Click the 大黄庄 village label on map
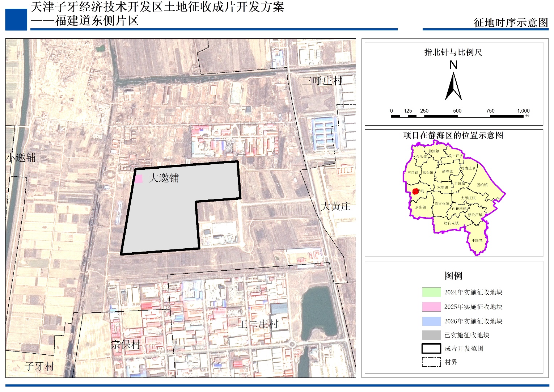Screen dimensions: 554x392 [335, 206]
